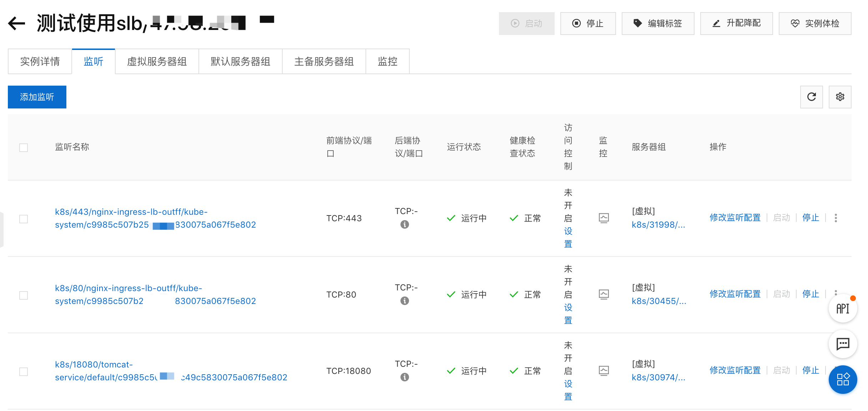Check the k8s/18080 tomcat-service listener row

pos(24,371)
